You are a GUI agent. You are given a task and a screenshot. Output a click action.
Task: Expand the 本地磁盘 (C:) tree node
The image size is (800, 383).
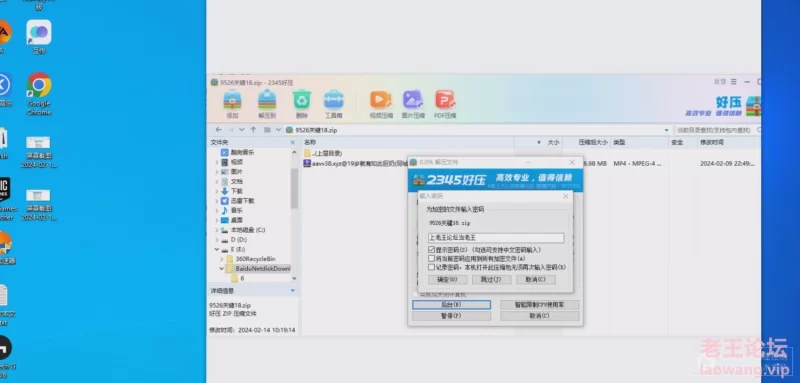click(x=217, y=230)
